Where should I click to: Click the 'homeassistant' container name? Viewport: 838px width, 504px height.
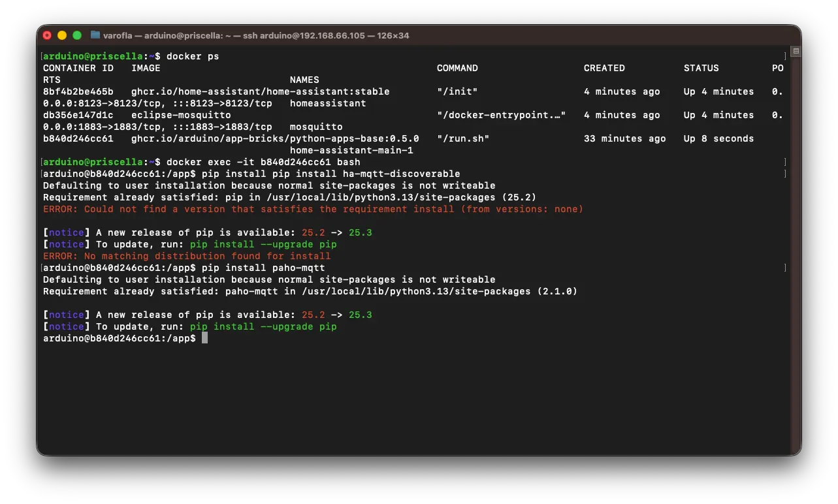pyautogui.click(x=328, y=103)
